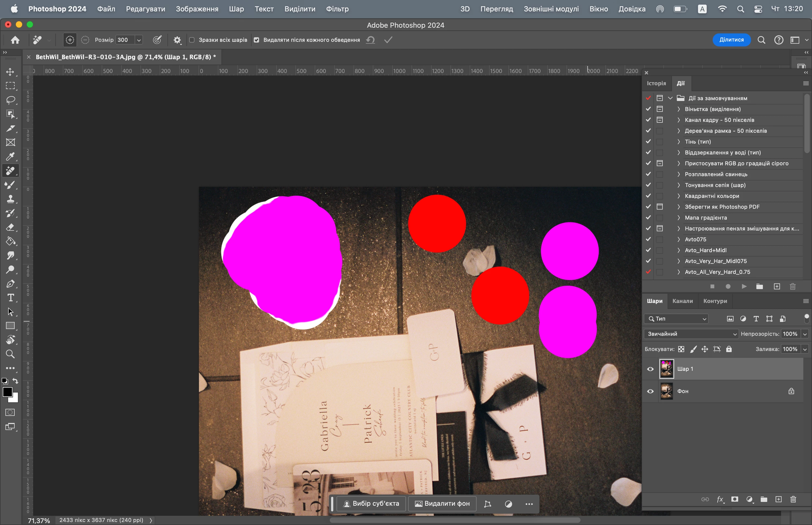Select the Move tool
812x525 pixels.
coord(10,72)
